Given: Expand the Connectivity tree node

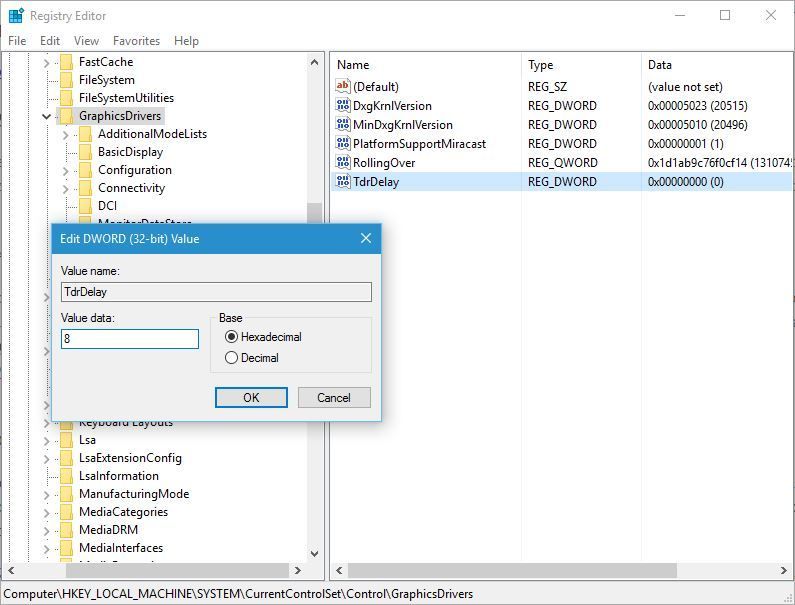Looking at the screenshot, I should click(65, 189).
